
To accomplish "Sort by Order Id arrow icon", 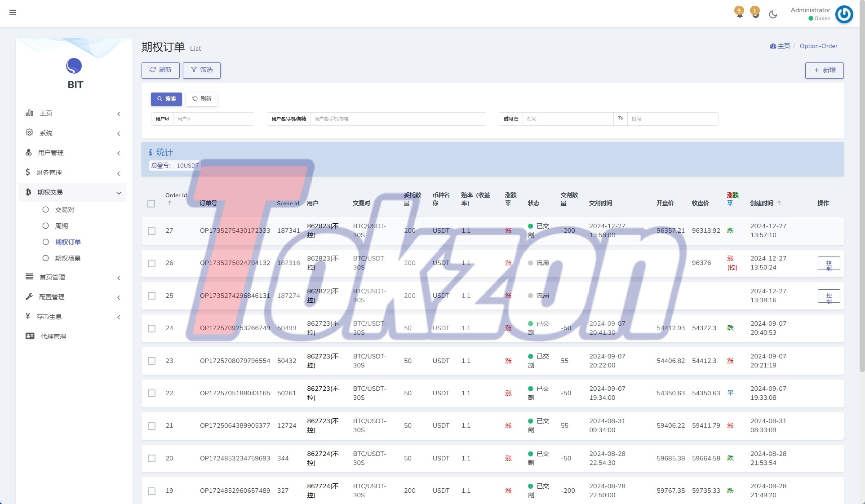I will (170, 203).
